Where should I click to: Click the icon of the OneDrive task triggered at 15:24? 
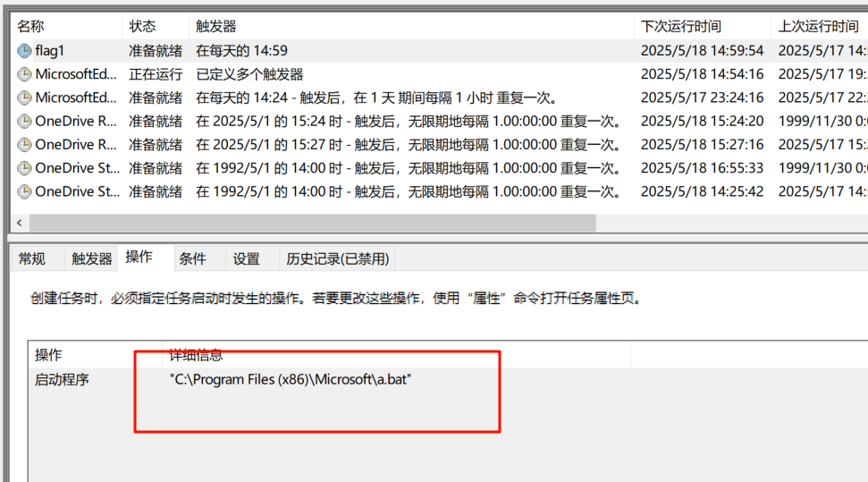pos(24,121)
